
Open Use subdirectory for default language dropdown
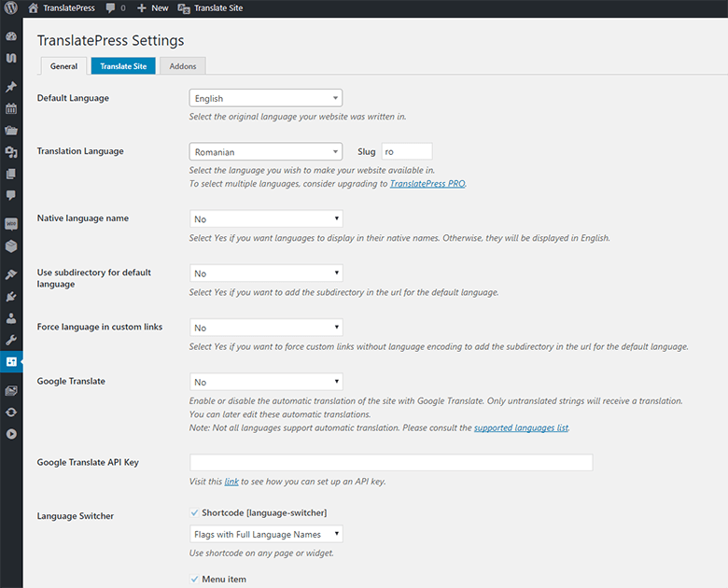266,273
